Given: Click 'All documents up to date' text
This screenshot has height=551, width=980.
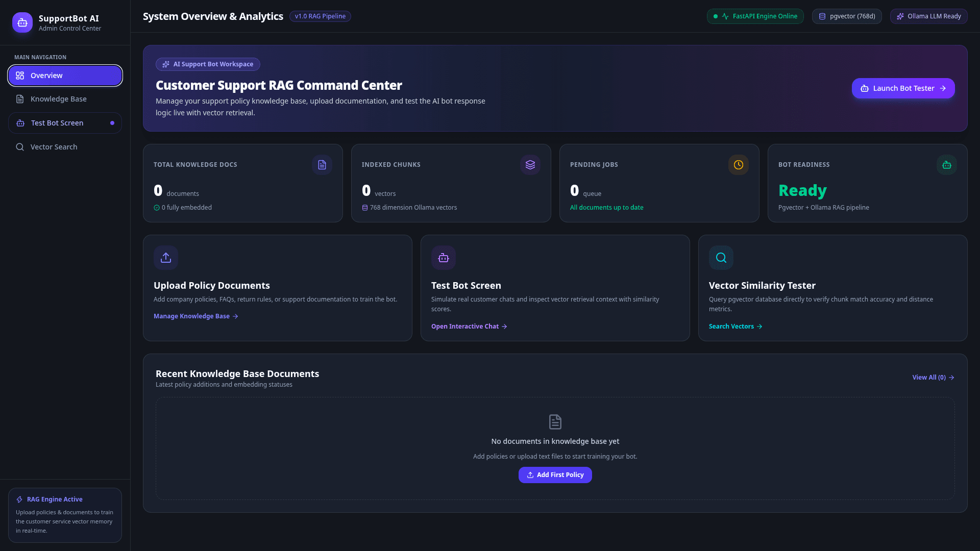Looking at the screenshot, I should click(x=606, y=208).
